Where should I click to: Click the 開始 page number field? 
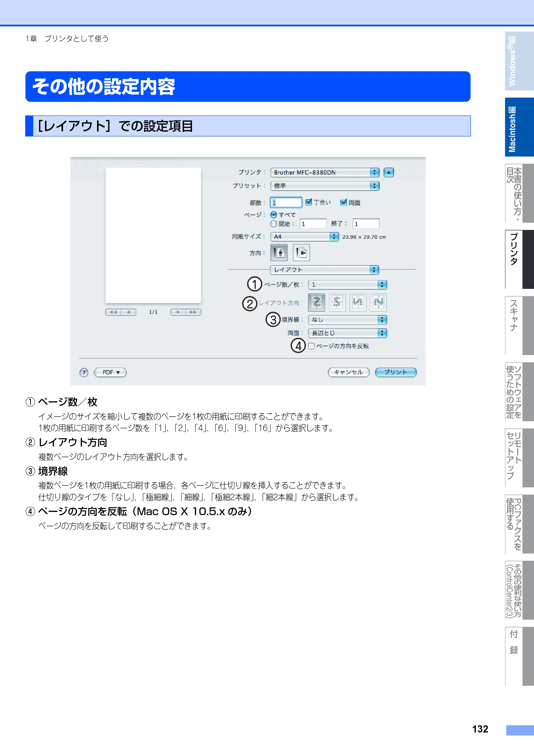coord(313,224)
